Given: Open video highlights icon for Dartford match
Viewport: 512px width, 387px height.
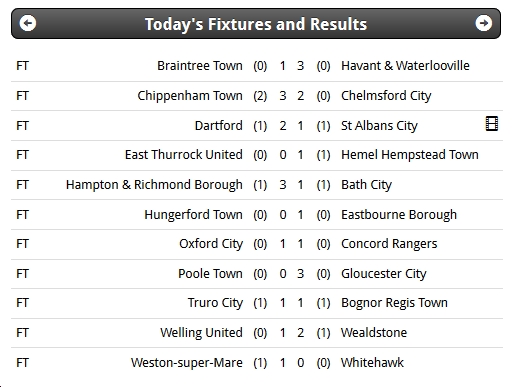Looking at the screenshot, I should click(x=492, y=124).
